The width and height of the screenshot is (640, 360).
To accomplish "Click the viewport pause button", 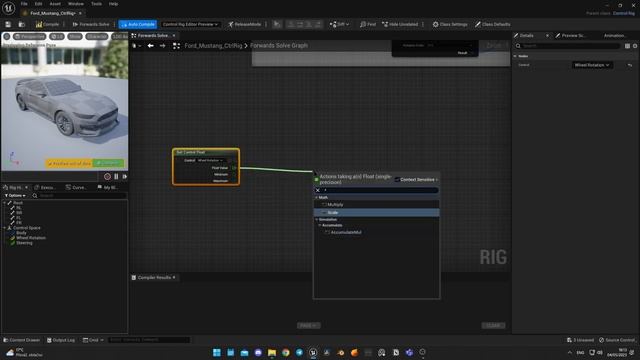I will (x=116, y=176).
